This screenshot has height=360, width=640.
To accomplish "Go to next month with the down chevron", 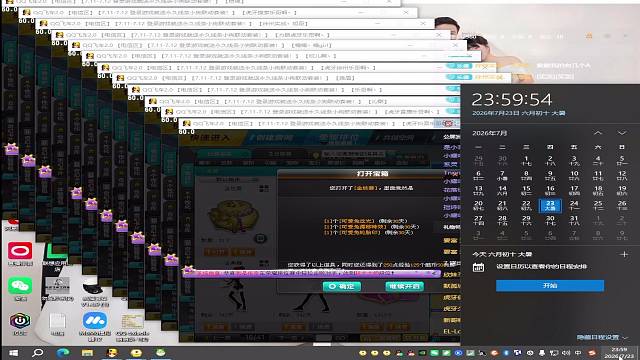I will (622, 133).
